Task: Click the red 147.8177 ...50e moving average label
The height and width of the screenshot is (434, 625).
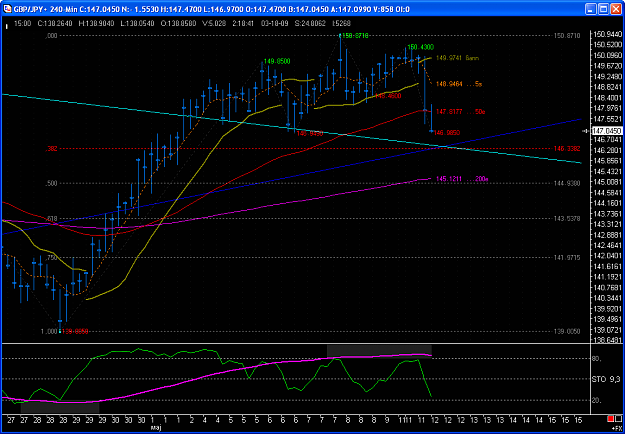Action: 460,112
